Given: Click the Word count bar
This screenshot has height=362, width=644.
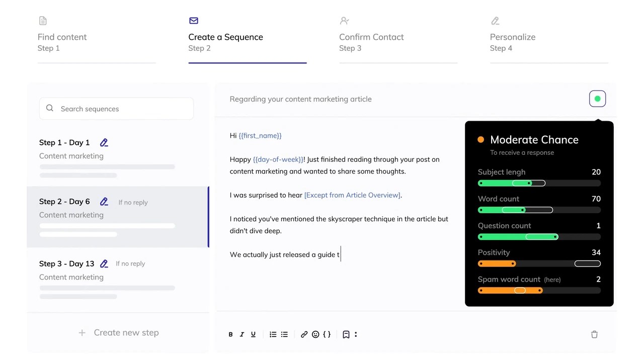Looking at the screenshot, I should tap(539, 210).
